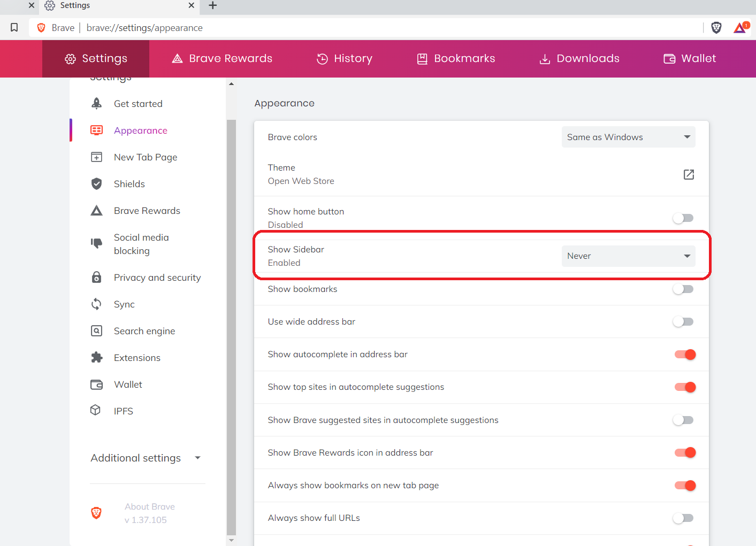Select the Sync icon in sidebar
756x546 pixels.
tap(96, 304)
